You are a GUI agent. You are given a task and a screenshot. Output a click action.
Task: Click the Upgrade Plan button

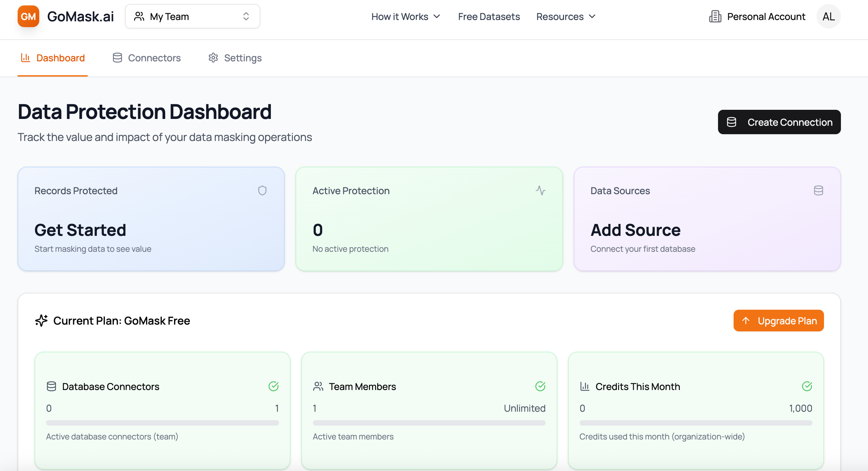point(778,321)
